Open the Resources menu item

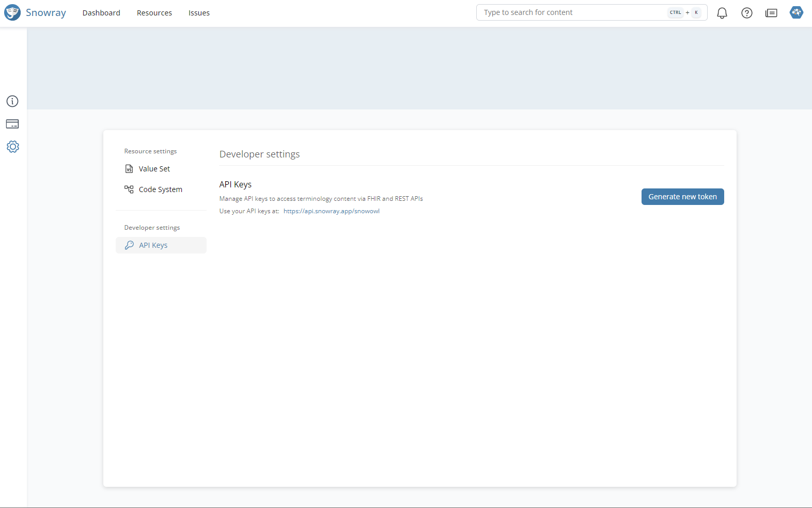coord(154,13)
